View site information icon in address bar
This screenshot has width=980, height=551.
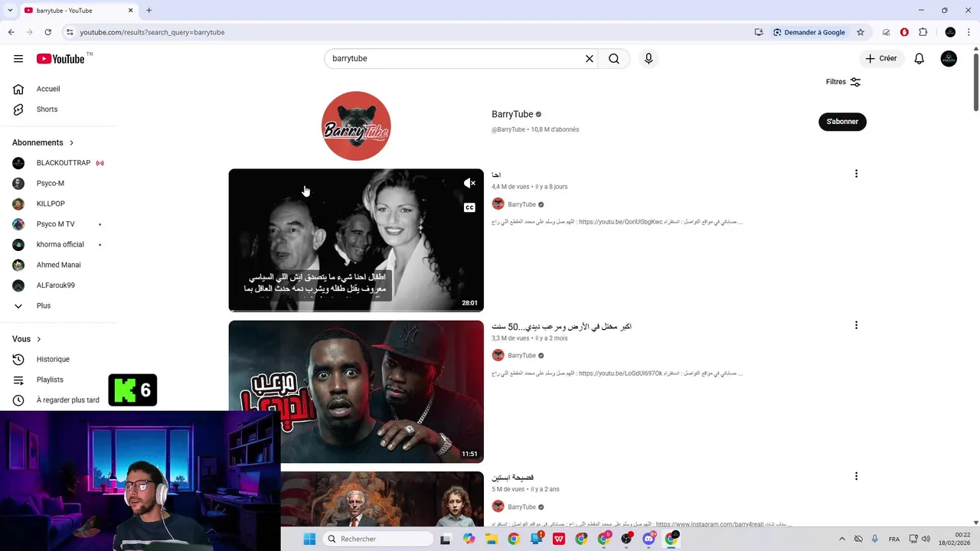click(70, 32)
